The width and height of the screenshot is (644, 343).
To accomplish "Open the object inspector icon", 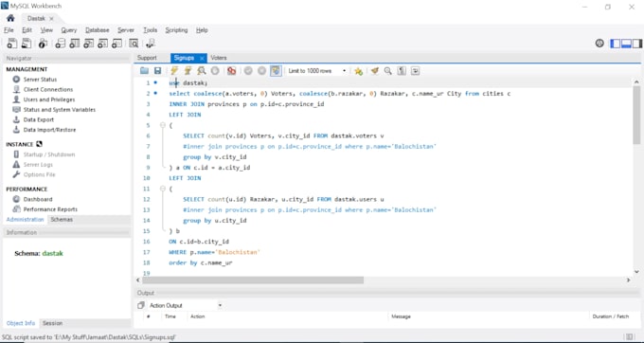I will pos(43,44).
